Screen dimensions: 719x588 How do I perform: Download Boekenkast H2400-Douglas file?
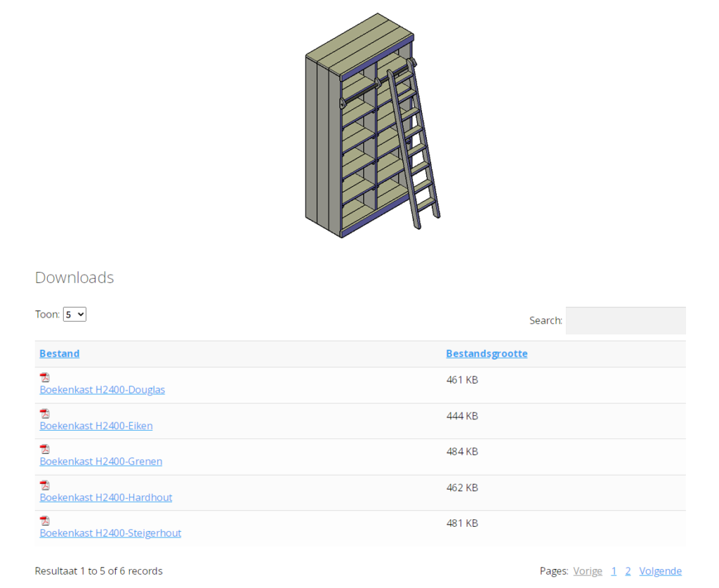coord(103,390)
